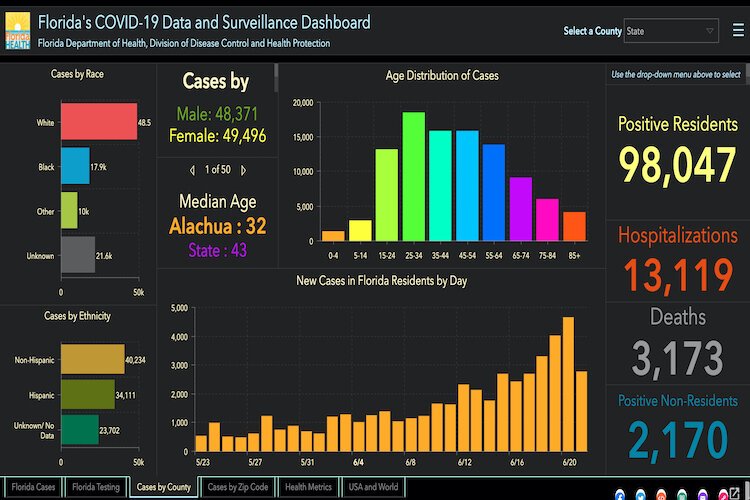Open Cases by Zip Code tab
This screenshot has height=500, width=750.
pyautogui.click(x=238, y=487)
